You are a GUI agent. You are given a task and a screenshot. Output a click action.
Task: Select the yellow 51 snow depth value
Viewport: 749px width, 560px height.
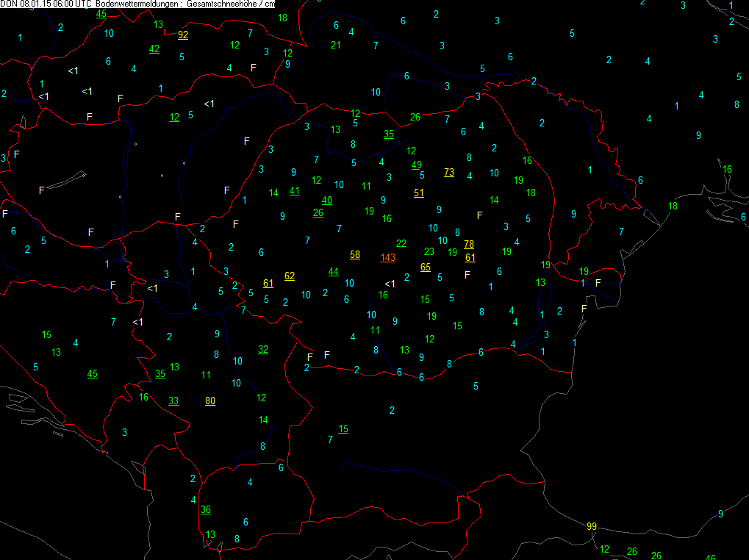tap(419, 193)
